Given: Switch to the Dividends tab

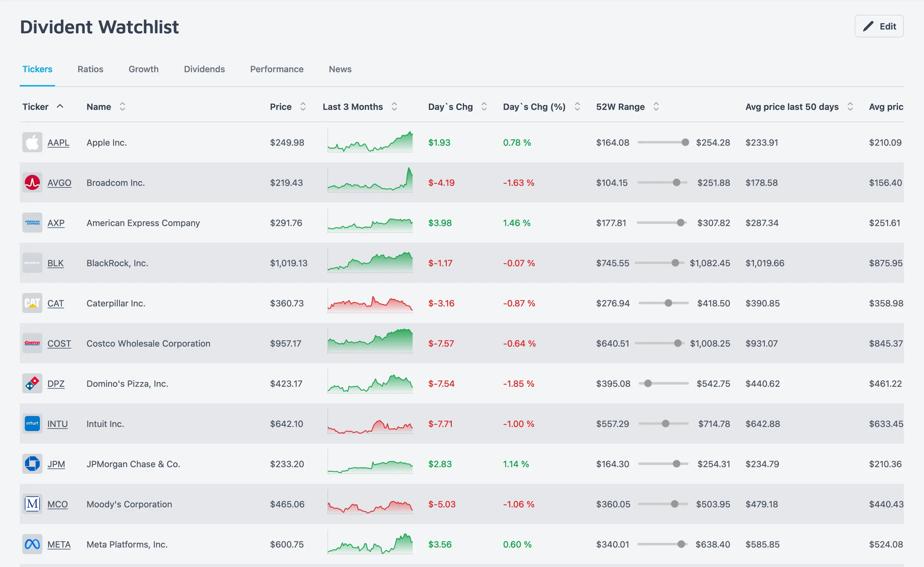Looking at the screenshot, I should [x=204, y=69].
